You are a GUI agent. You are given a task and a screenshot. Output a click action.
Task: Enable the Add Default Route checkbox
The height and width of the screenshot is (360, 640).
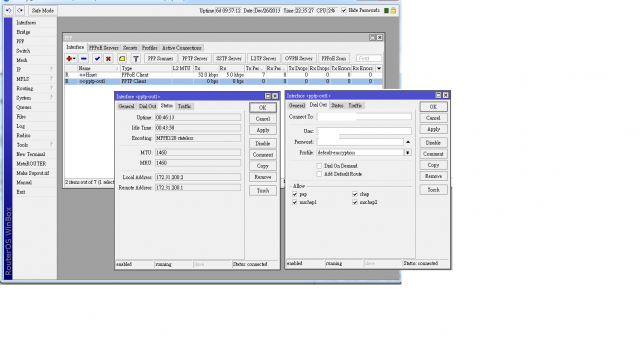319,174
